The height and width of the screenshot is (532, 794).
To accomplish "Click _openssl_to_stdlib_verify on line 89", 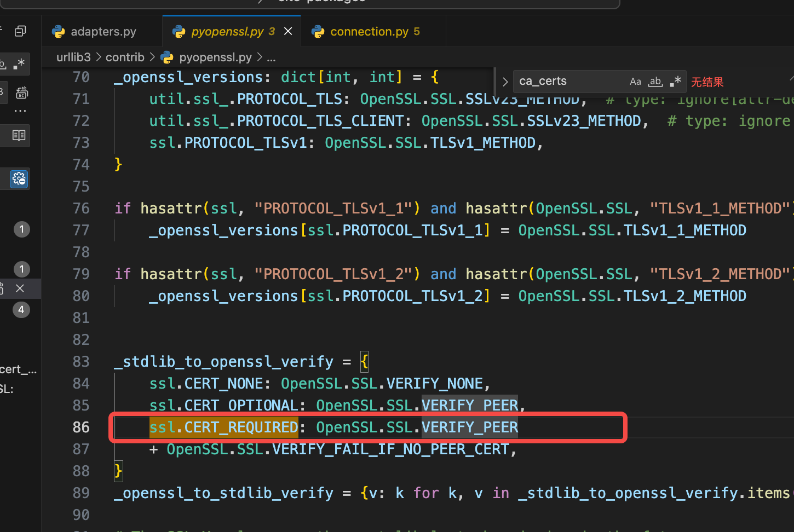I will [x=223, y=493].
